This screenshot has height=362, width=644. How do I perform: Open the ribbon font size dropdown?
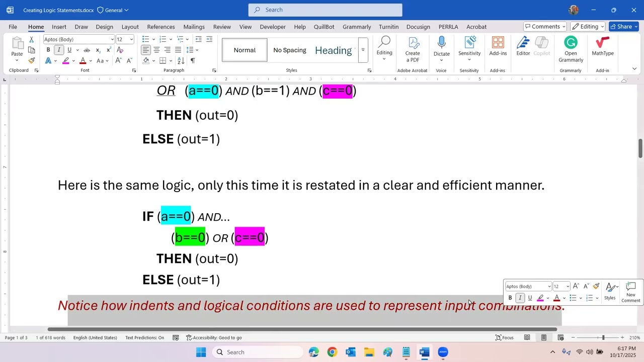[131, 39]
